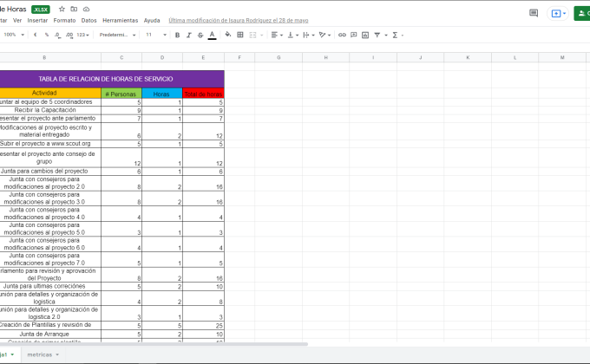Click the merge cells icon
This screenshot has width=590, height=364.
[x=252, y=35]
